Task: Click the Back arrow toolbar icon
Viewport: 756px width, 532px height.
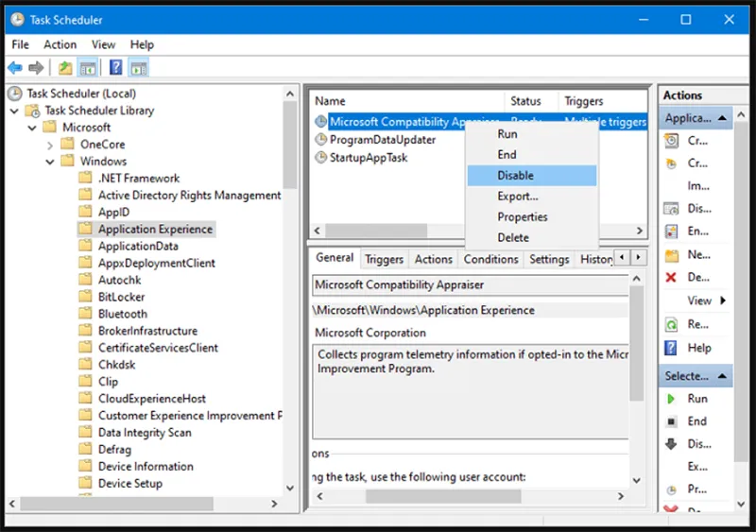Action: 15,67
